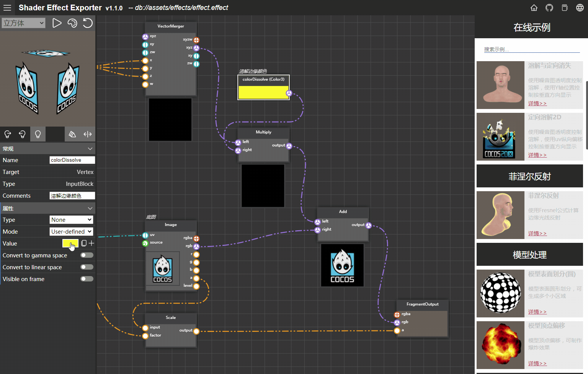Image resolution: width=588 pixels, height=374 pixels.
Task: Open the color palette icon
Action: tap(72, 23)
